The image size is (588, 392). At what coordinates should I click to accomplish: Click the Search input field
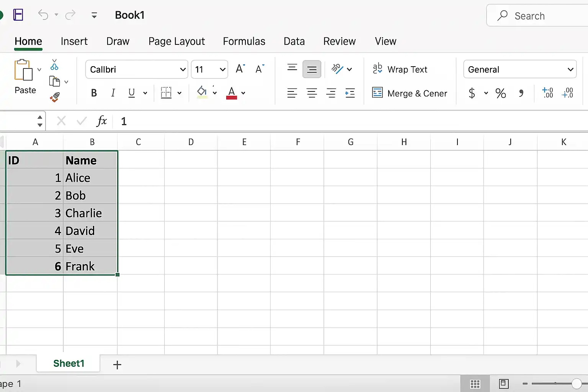tap(537, 16)
